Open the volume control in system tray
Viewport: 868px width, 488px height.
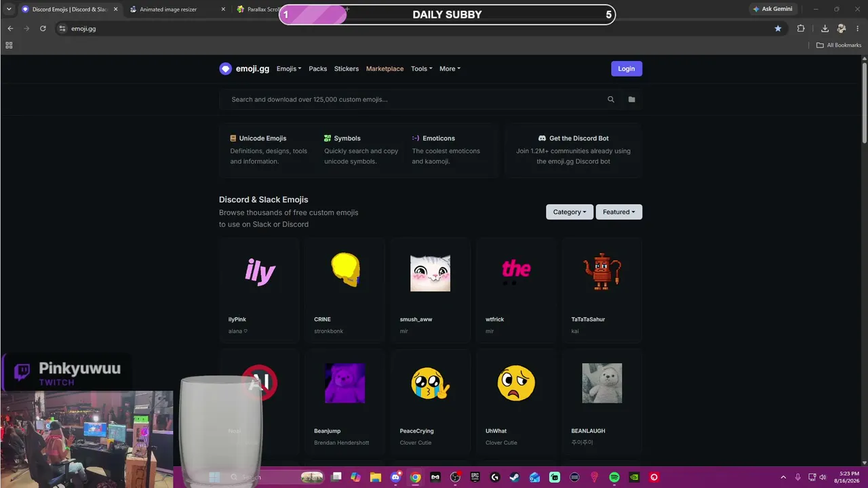(x=823, y=477)
